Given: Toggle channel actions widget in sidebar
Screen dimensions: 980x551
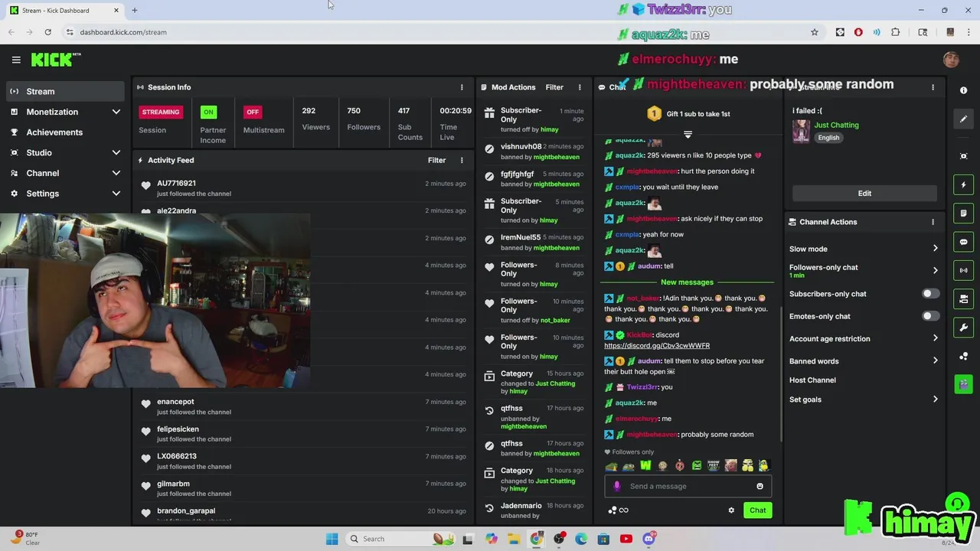Looking at the screenshot, I should click(x=963, y=299).
